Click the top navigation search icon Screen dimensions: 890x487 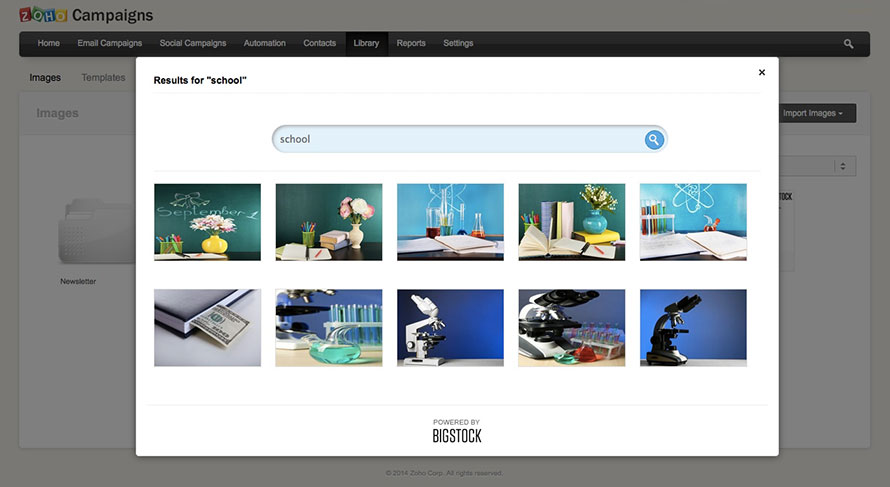(848, 44)
